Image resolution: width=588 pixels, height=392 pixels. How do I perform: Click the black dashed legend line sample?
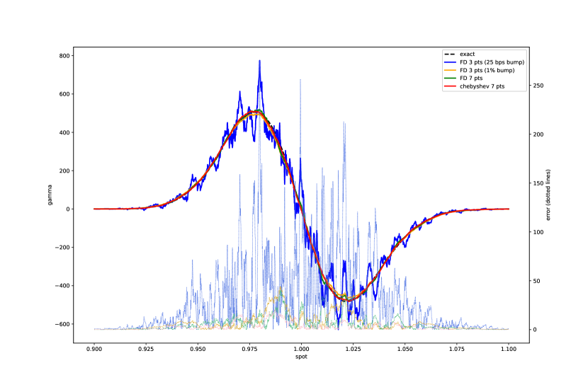(450, 54)
